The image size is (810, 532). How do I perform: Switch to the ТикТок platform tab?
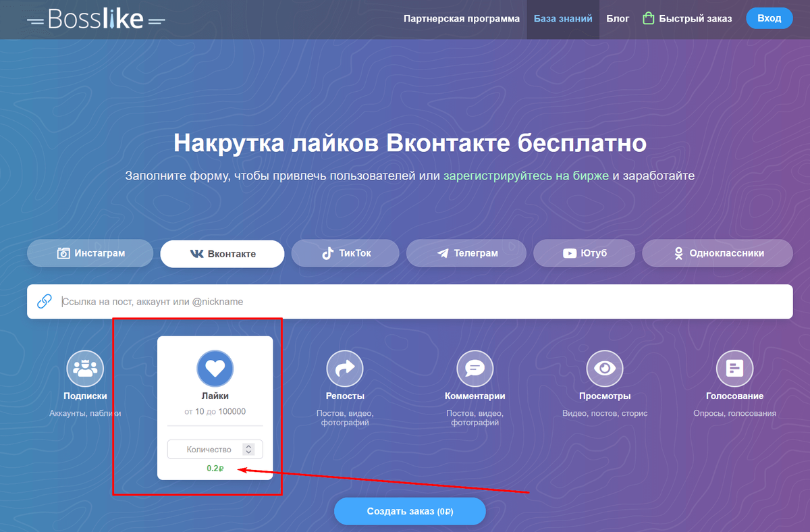(x=345, y=252)
